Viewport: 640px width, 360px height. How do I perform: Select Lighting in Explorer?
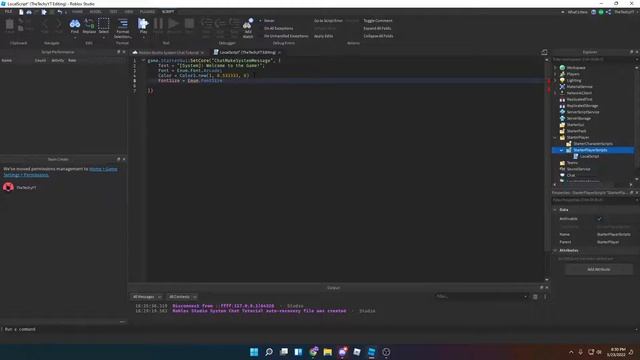coord(573,80)
